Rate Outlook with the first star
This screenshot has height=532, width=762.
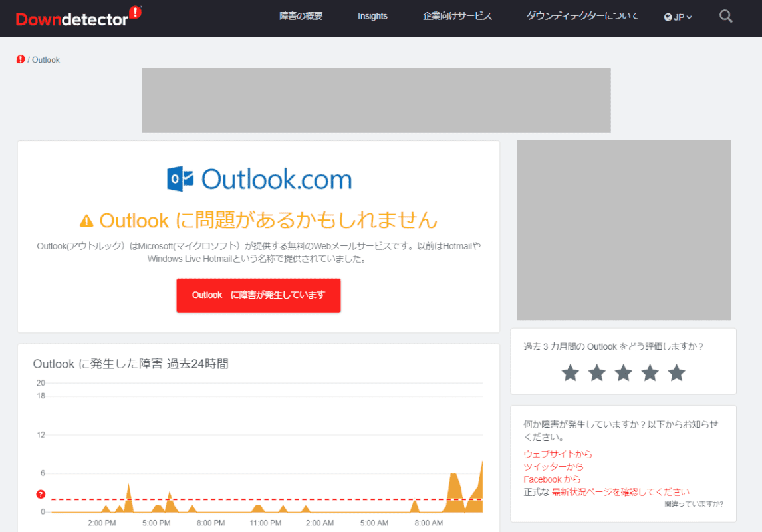pos(570,373)
